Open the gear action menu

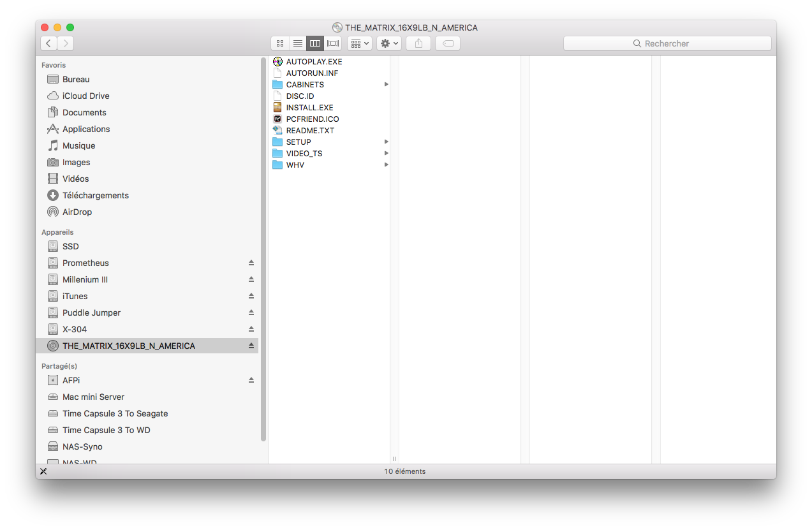coord(389,43)
